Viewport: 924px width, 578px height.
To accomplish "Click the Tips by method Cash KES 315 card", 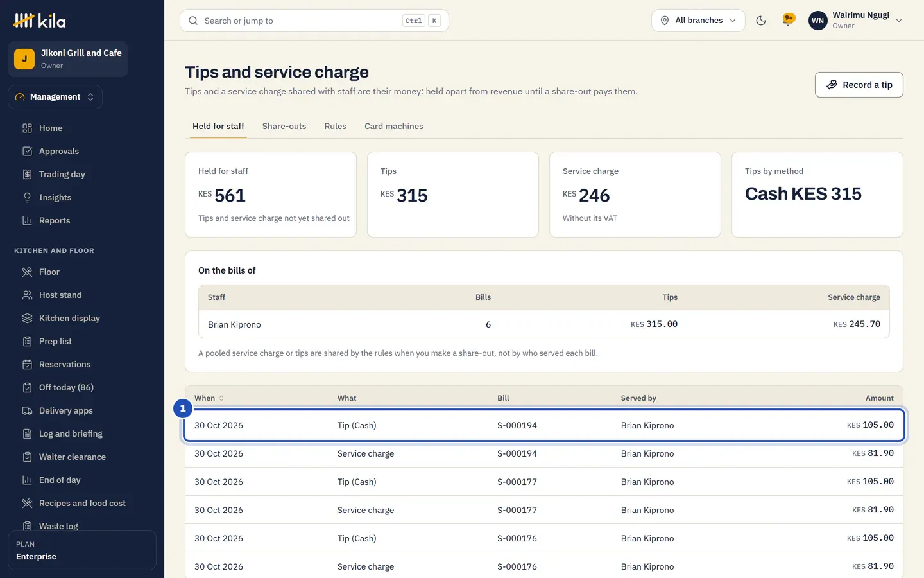I will pos(817,195).
